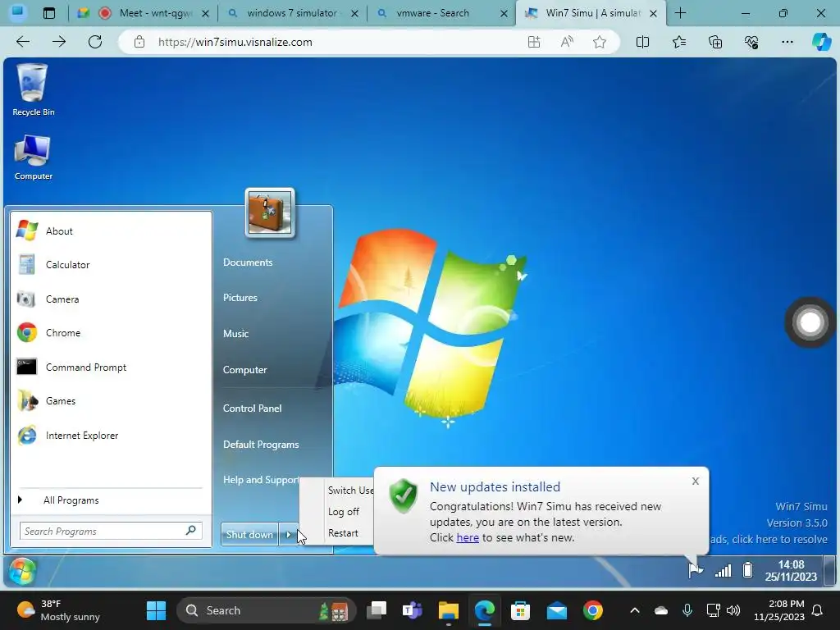Image resolution: width=840 pixels, height=630 pixels.
Task: Open Documents from Start menu
Action: (x=248, y=262)
